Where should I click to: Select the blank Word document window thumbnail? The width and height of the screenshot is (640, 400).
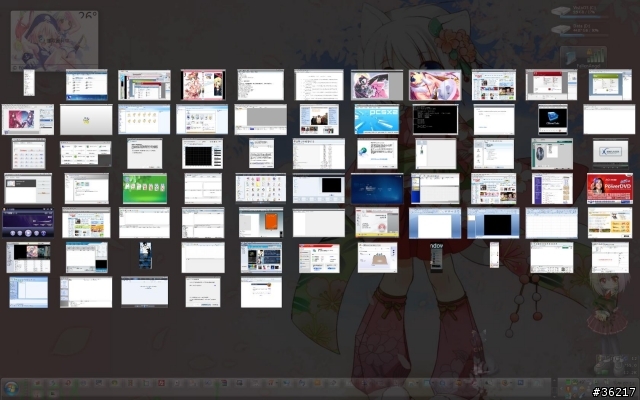[435, 223]
